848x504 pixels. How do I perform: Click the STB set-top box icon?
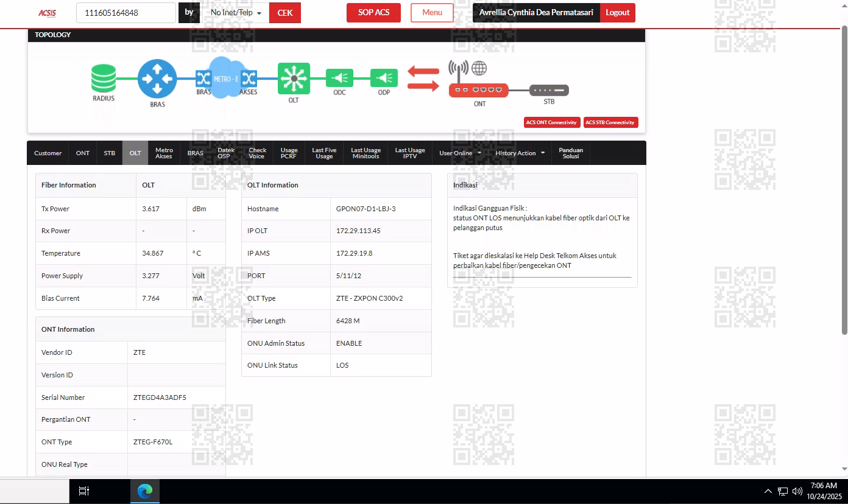click(x=549, y=90)
